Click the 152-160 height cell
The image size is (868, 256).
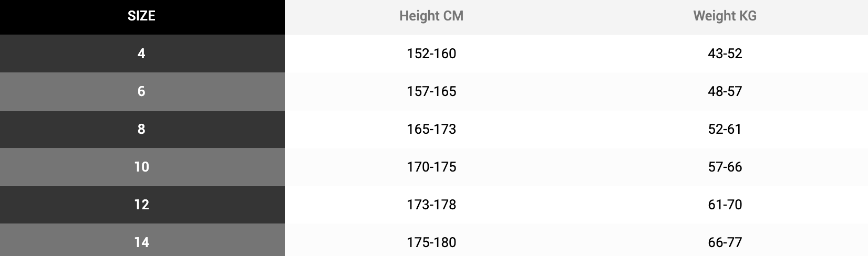click(431, 54)
